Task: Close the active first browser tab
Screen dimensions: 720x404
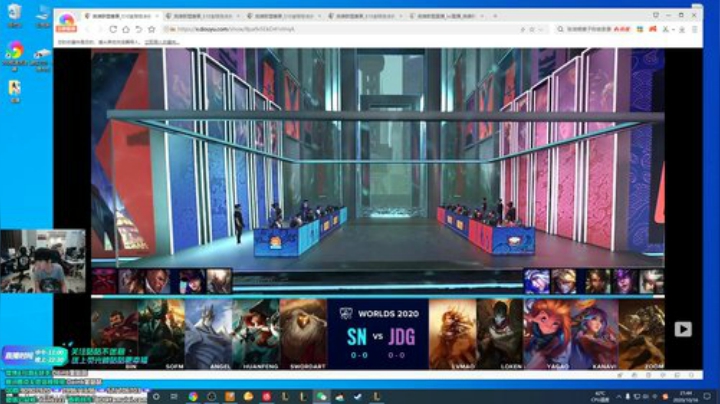Action: (157, 16)
